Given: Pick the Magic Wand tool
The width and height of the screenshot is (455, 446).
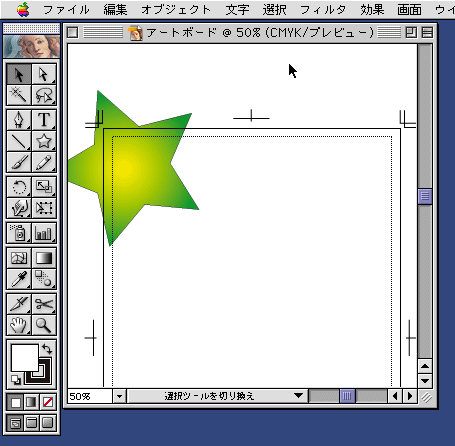Looking at the screenshot, I should pos(19,95).
